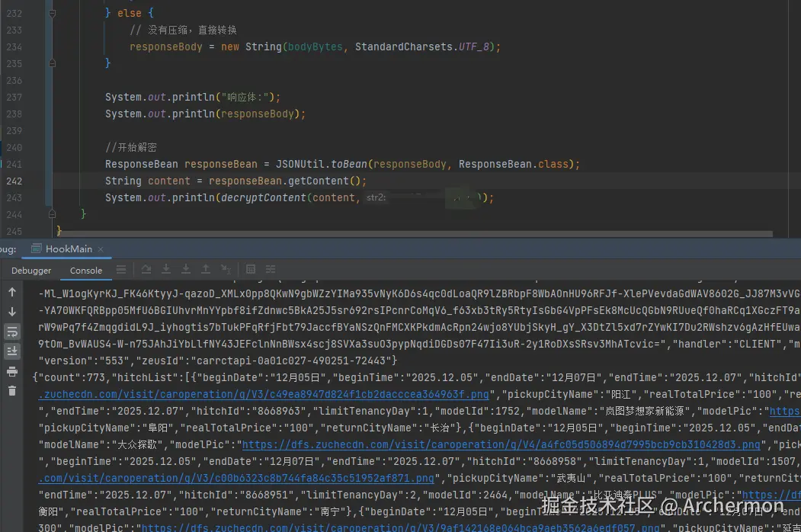The image size is (801, 532).
Task: Collapse the else block at line 232
Action: point(52,13)
